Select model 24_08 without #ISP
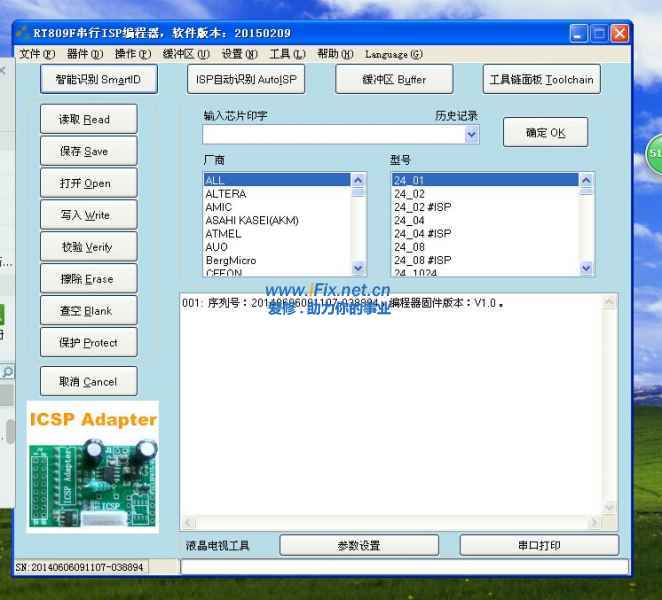 click(485, 247)
